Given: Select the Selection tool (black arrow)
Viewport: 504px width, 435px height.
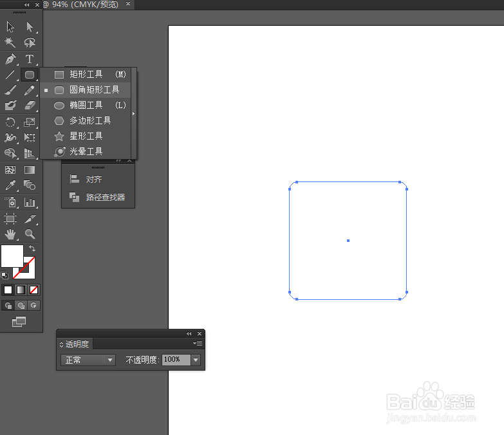Looking at the screenshot, I should point(10,26).
